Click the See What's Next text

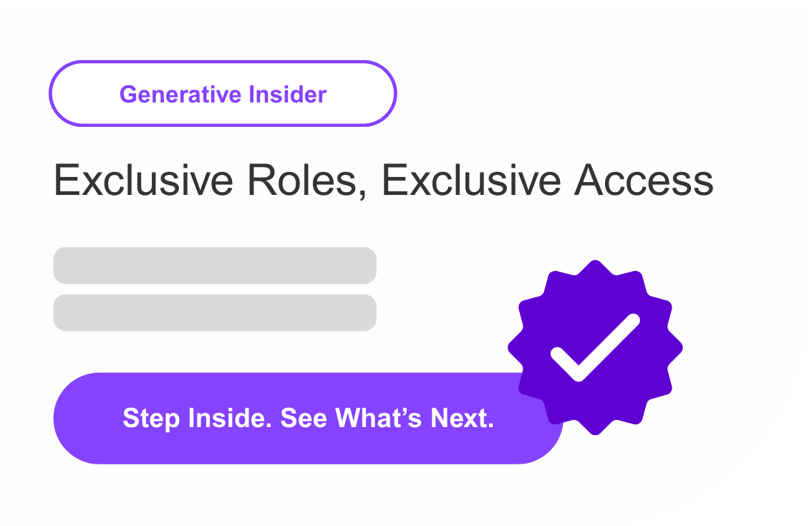387,418
